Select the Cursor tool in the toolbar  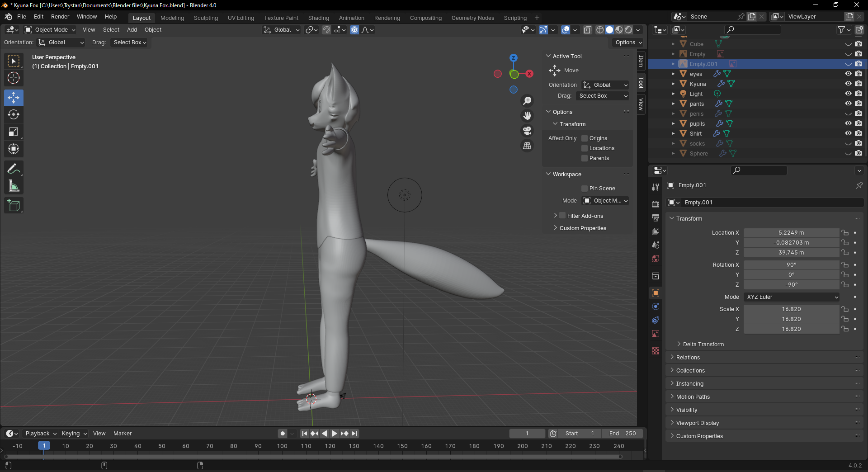(x=14, y=78)
